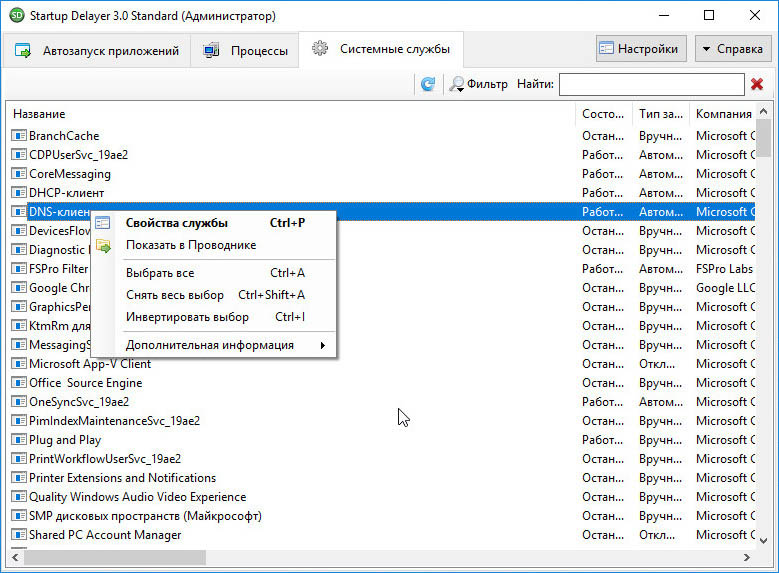Click the Startup Delayer title bar icon

coord(17,15)
